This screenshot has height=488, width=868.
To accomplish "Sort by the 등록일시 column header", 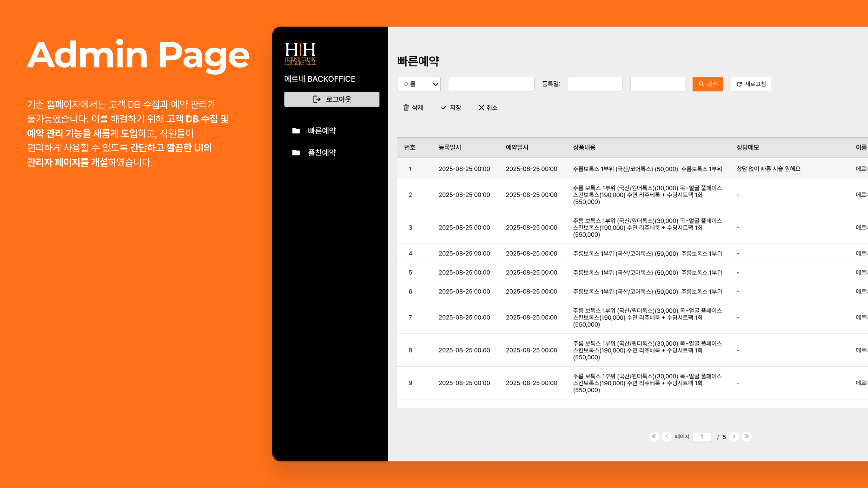I will click(449, 148).
